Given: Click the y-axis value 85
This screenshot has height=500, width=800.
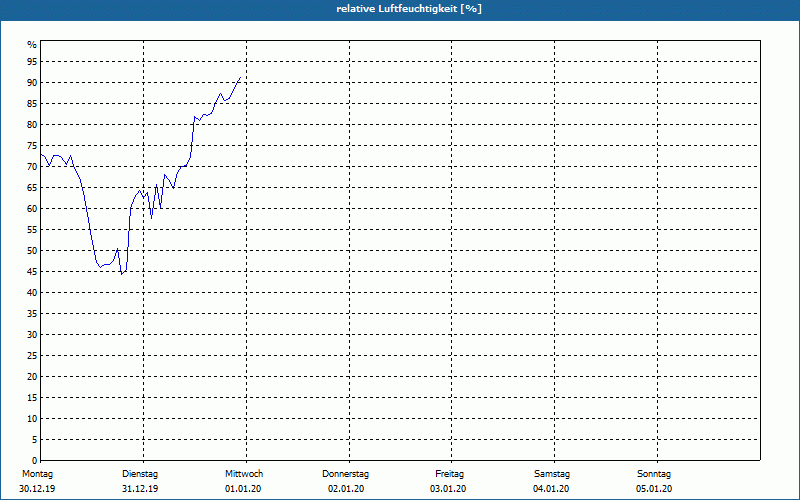Looking at the screenshot, I should 32,104.
